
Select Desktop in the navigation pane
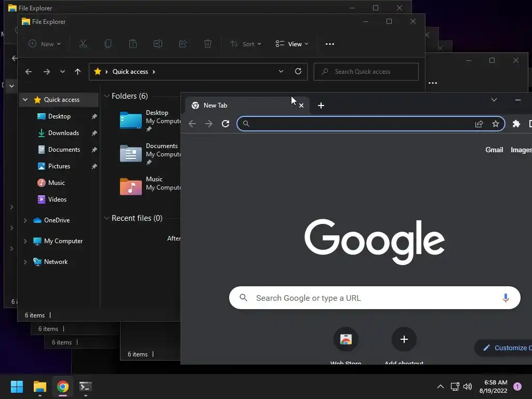[x=59, y=116]
